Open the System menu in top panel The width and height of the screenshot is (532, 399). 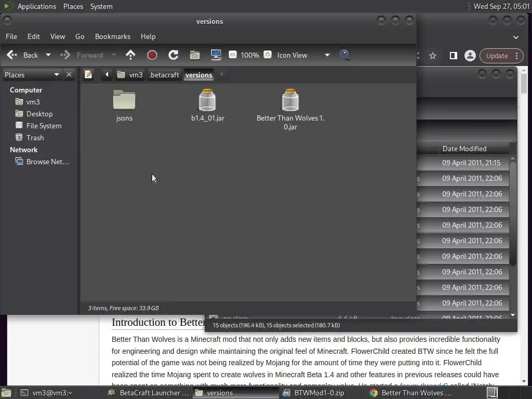(101, 6)
